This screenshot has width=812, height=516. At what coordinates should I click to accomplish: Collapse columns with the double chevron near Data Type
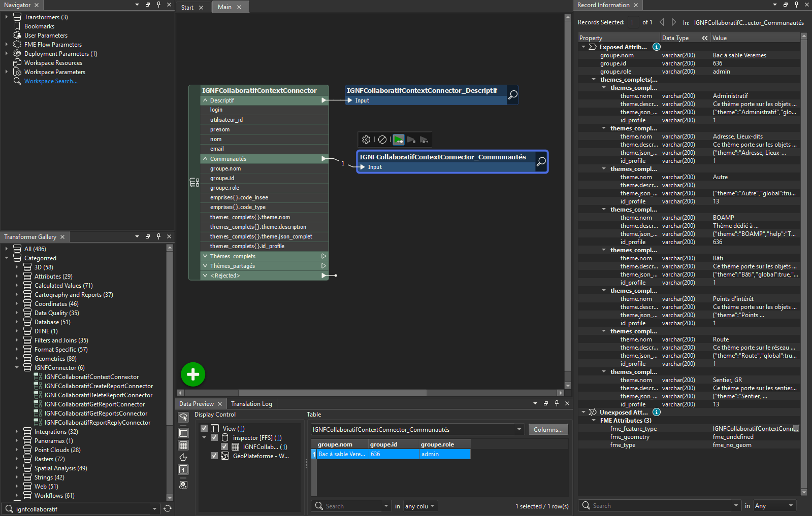tap(705, 38)
